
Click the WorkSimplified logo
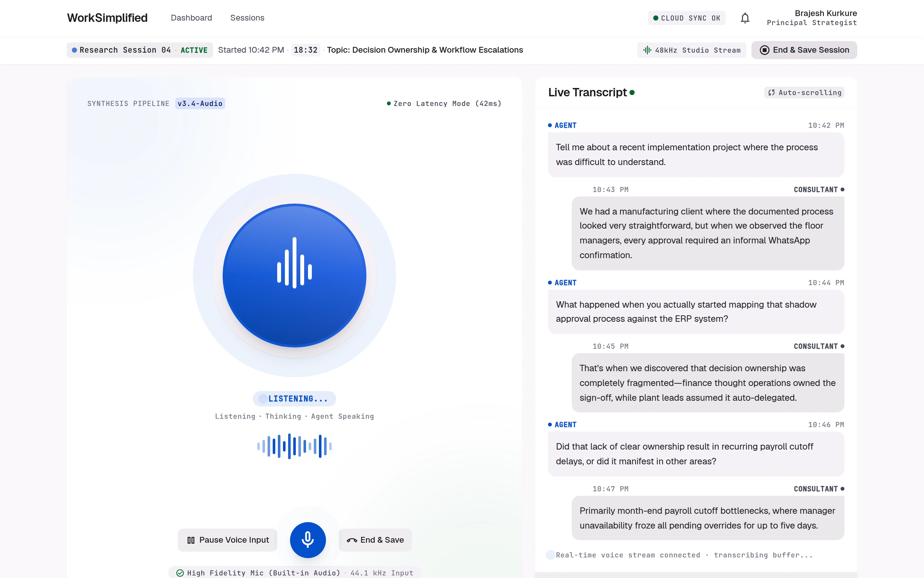pos(107,18)
